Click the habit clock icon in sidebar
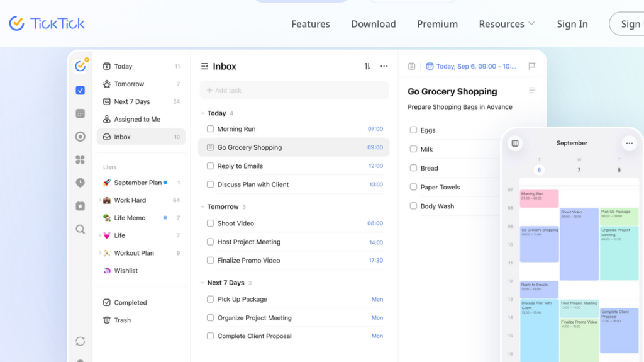The width and height of the screenshot is (644, 362). click(x=80, y=183)
